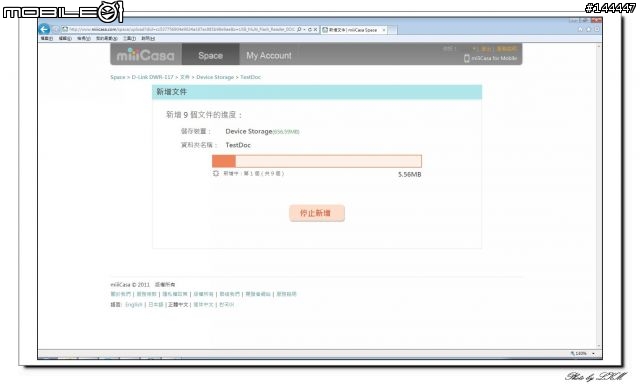Click the spinning loading icon under progress bar
640x388 pixels.
click(216, 173)
